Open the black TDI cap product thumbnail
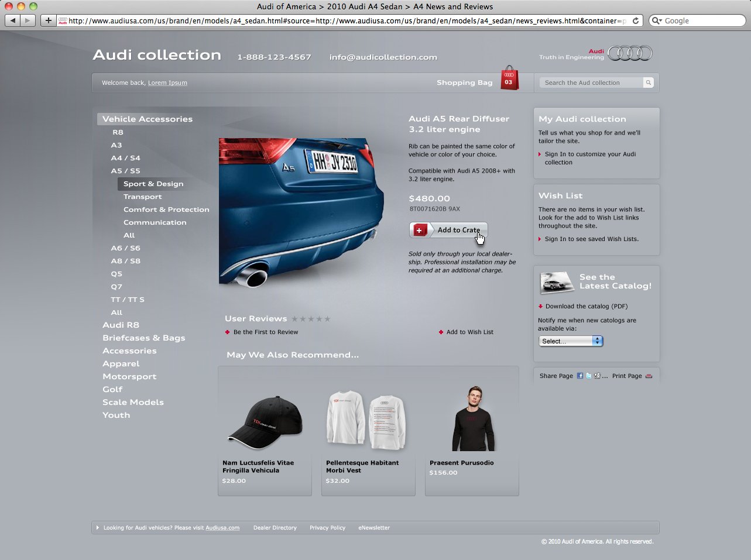Screen dimensions: 751x560 [x=265, y=422]
